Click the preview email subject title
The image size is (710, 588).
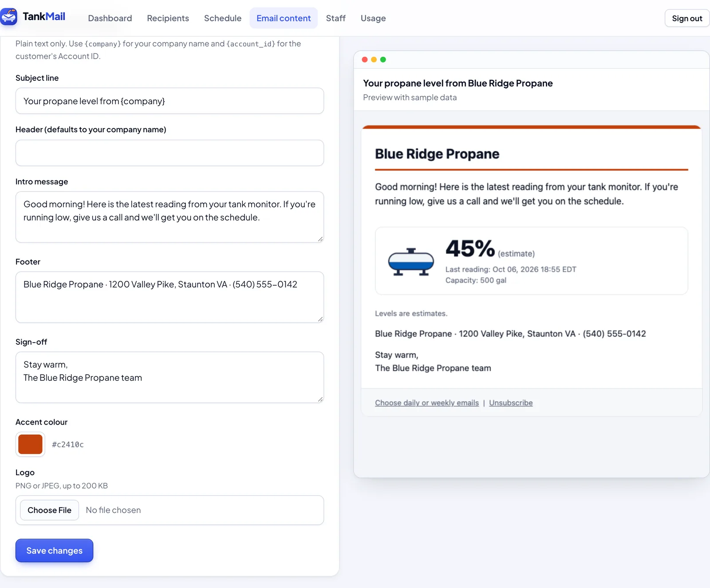[x=458, y=83]
